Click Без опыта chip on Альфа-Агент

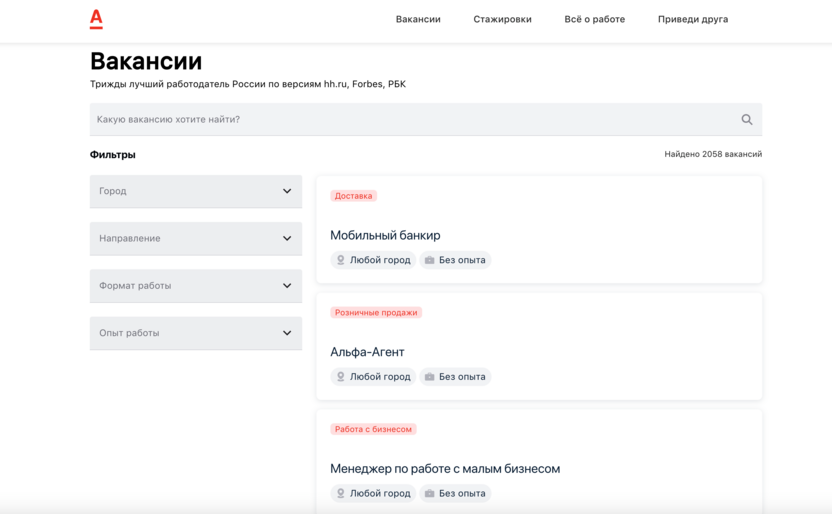[x=455, y=377]
